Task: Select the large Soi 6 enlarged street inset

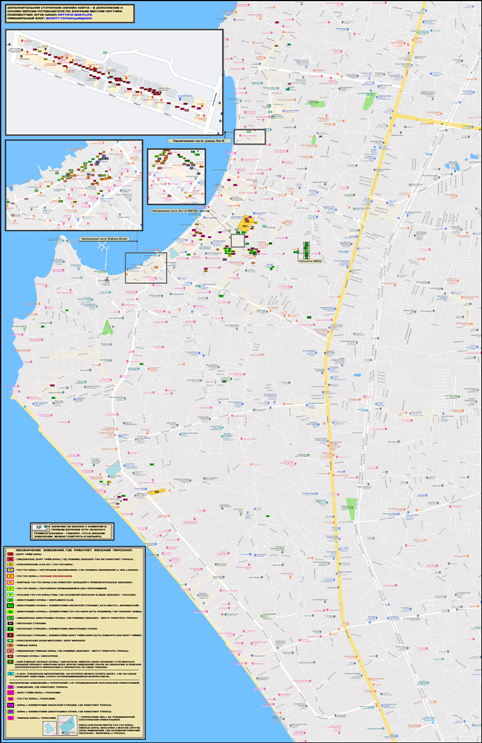Action: click(x=114, y=82)
